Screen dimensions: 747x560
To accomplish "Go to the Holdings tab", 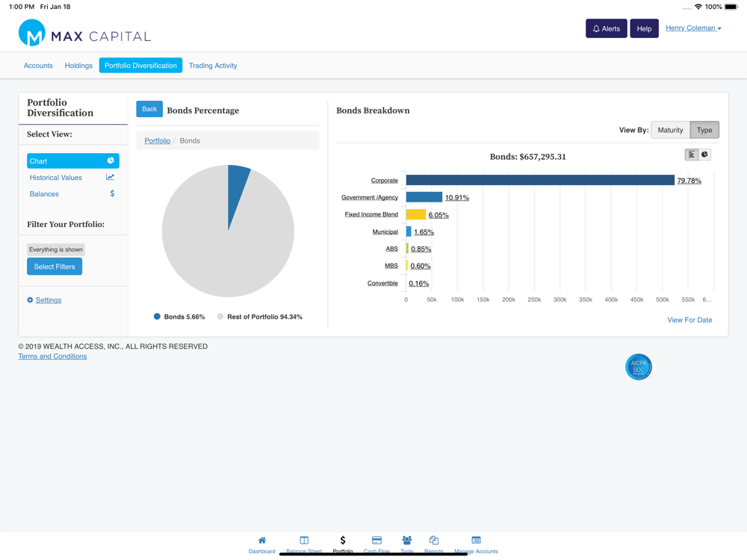I will 78,66.
